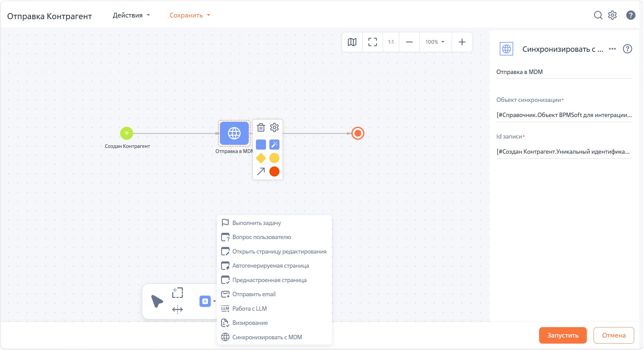Add the red circle end event
The image size is (644, 350).
274,171
